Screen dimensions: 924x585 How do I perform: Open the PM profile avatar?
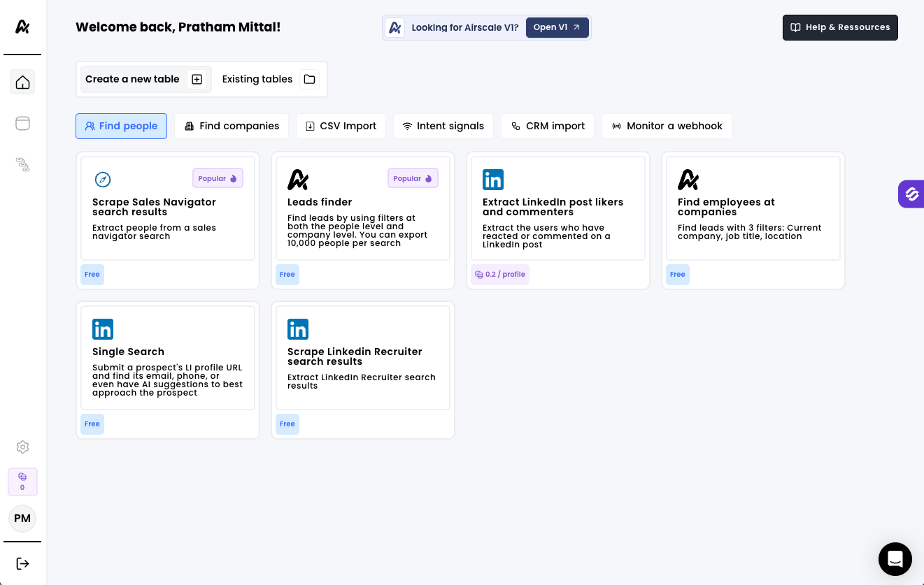(x=22, y=519)
